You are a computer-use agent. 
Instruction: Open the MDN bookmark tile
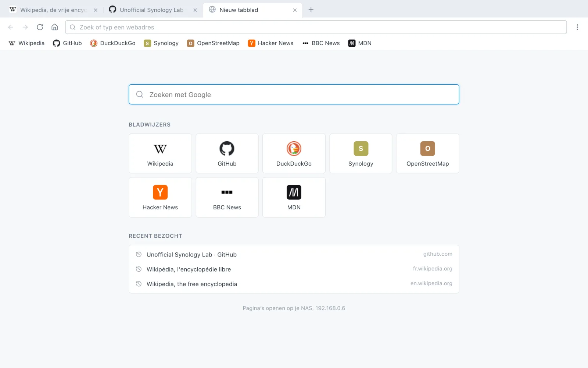pyautogui.click(x=294, y=197)
